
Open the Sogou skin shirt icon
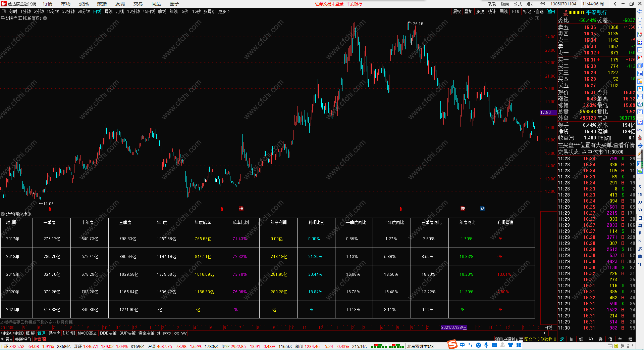point(511,345)
